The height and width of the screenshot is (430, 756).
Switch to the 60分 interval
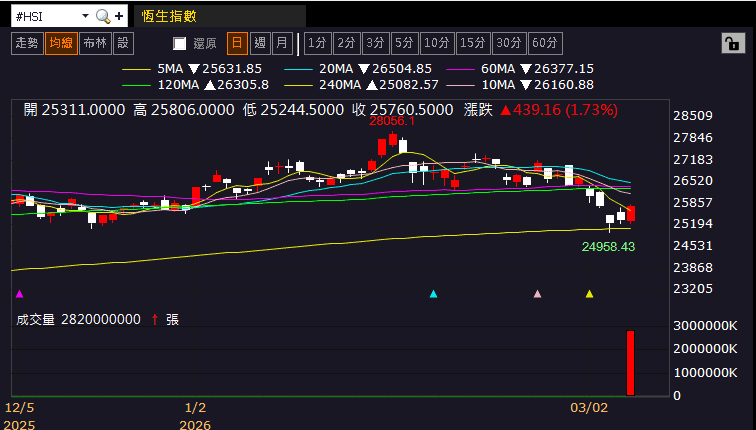click(545, 43)
